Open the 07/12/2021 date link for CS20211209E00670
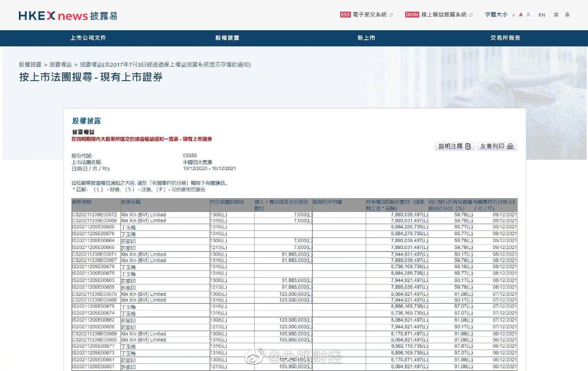The height and width of the screenshot is (371, 588). [504, 294]
